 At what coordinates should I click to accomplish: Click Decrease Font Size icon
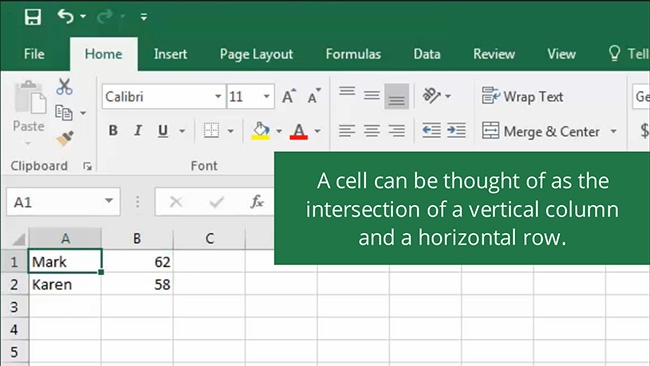pyautogui.click(x=314, y=96)
